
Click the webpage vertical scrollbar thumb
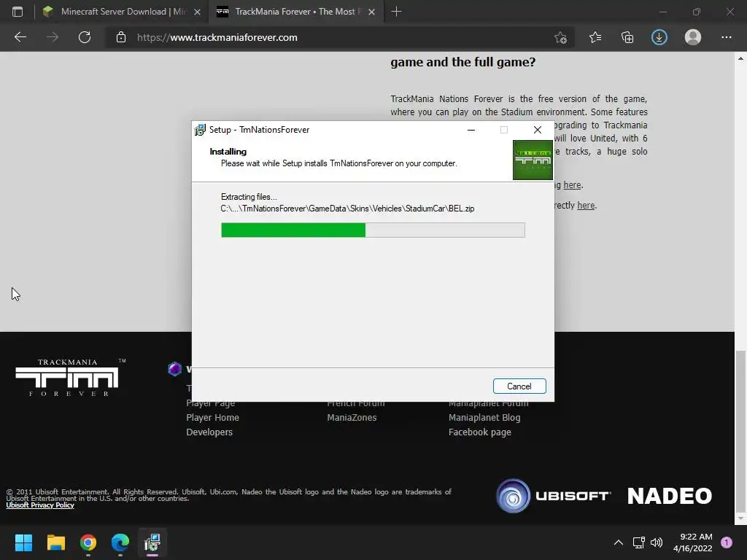click(x=740, y=430)
